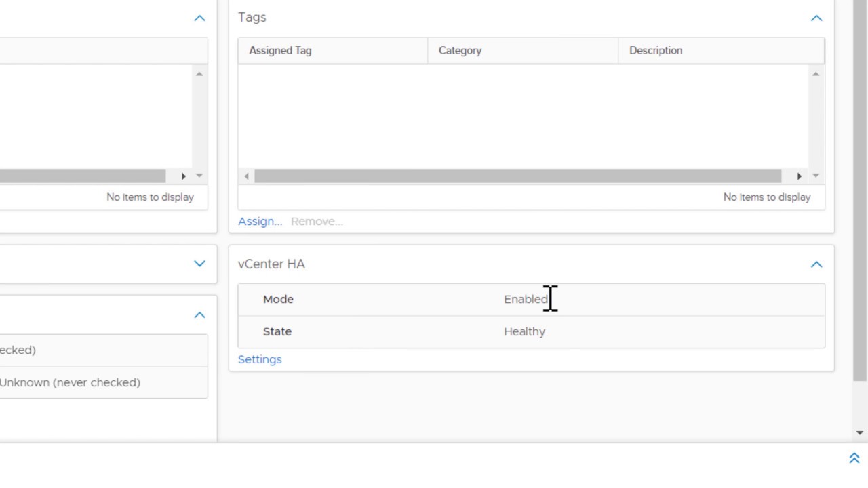Collapse the vCenter HA panel
The height and width of the screenshot is (488, 868).
(x=816, y=264)
